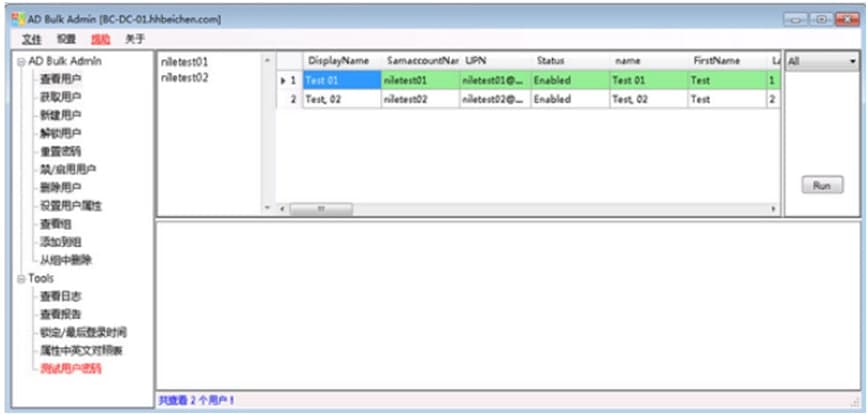This screenshot has height=415, width=868.
Task: Select 查看用户 in the tree
Action: click(x=60, y=79)
